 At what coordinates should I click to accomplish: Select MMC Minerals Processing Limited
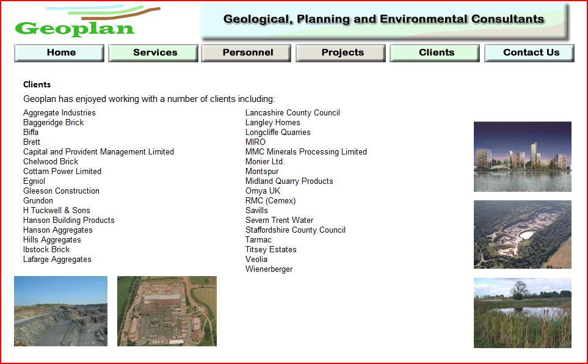[306, 151]
